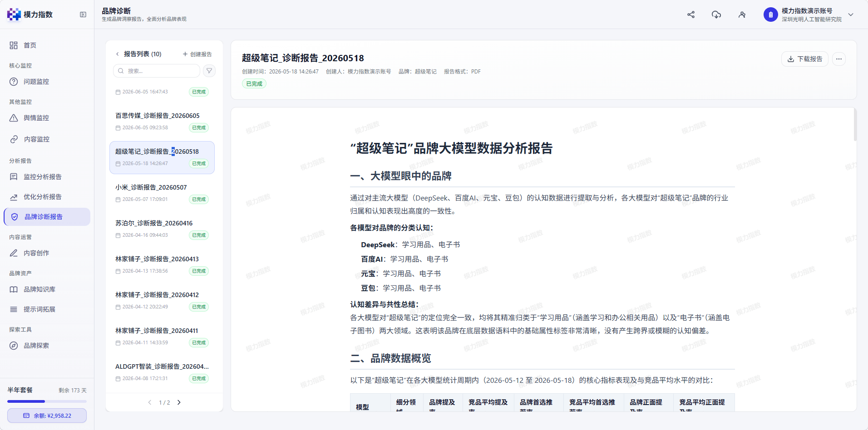The height and width of the screenshot is (430, 868).
Task: Focus the report search field
Action: [157, 71]
